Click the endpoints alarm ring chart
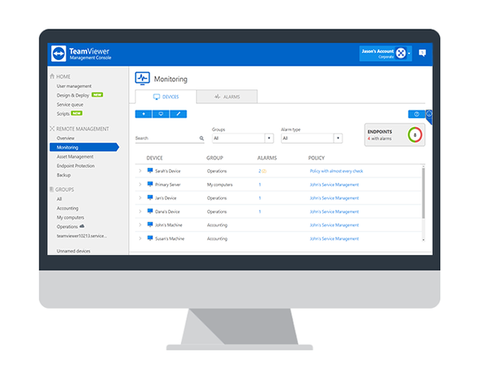The height and width of the screenshot is (386, 480). (x=415, y=135)
